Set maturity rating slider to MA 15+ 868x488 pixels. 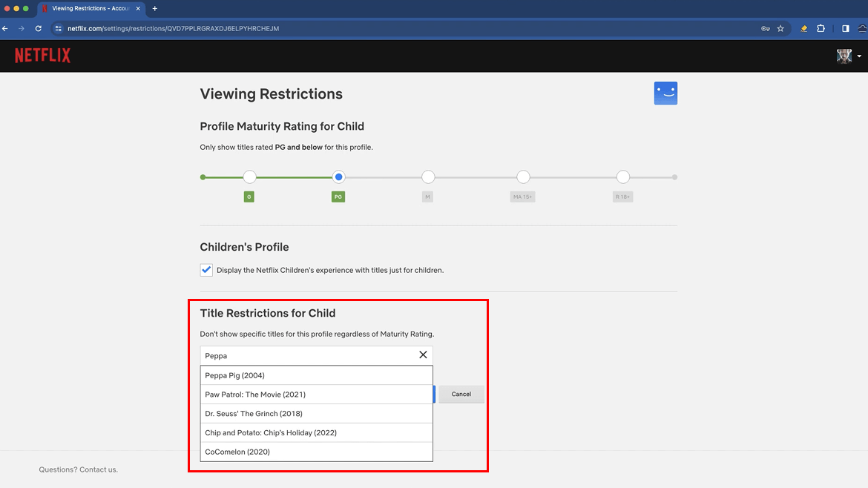tap(523, 177)
